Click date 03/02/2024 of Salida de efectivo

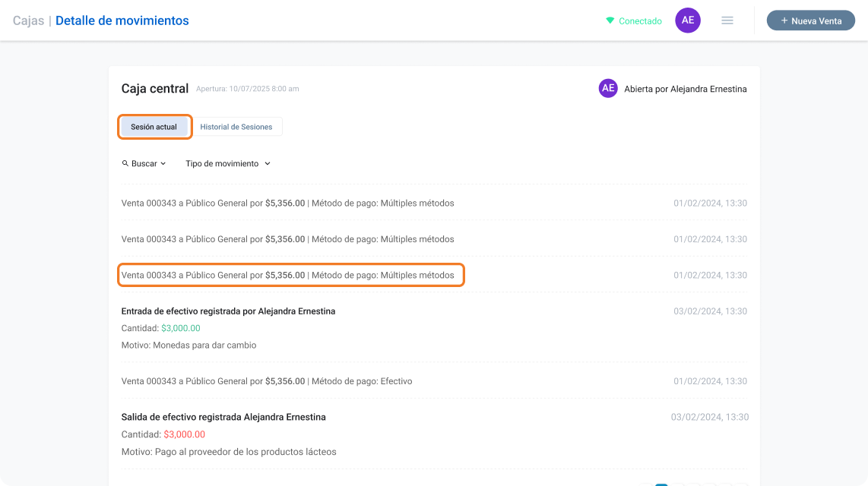coord(710,417)
